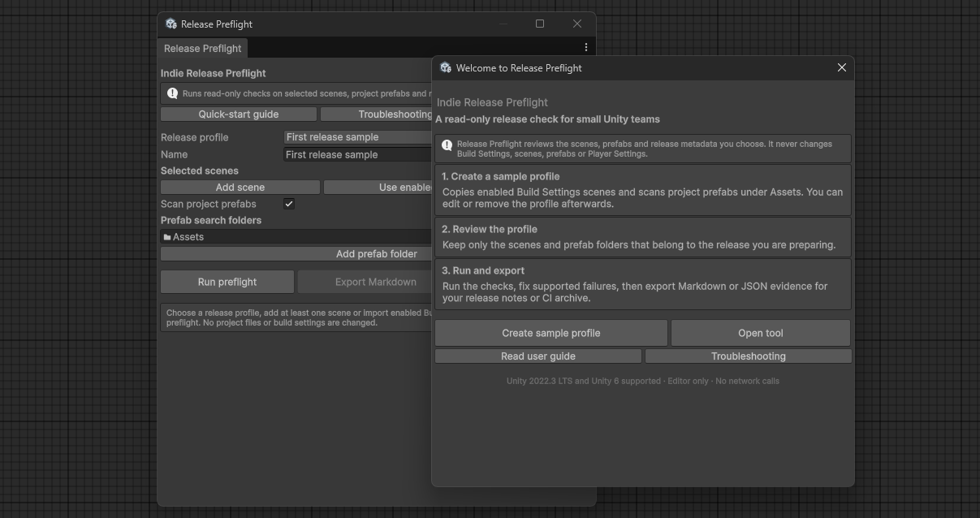Click the '2. Review the profile' heading
980x518 pixels.
click(490, 229)
